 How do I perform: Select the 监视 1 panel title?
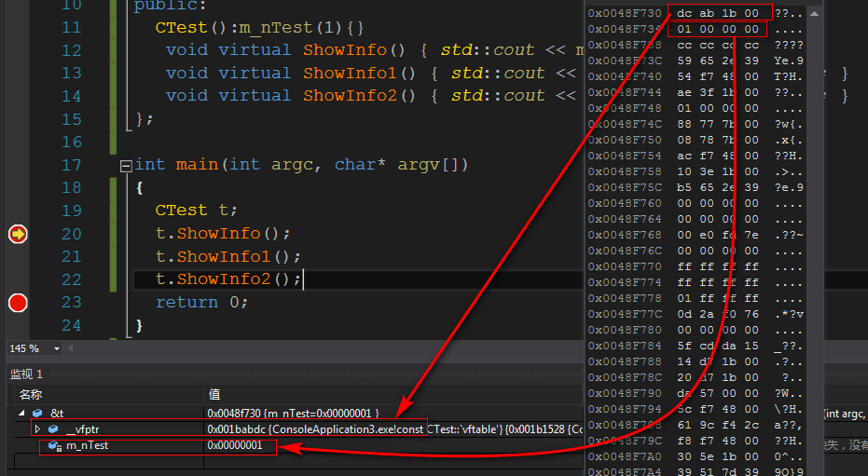tap(27, 374)
